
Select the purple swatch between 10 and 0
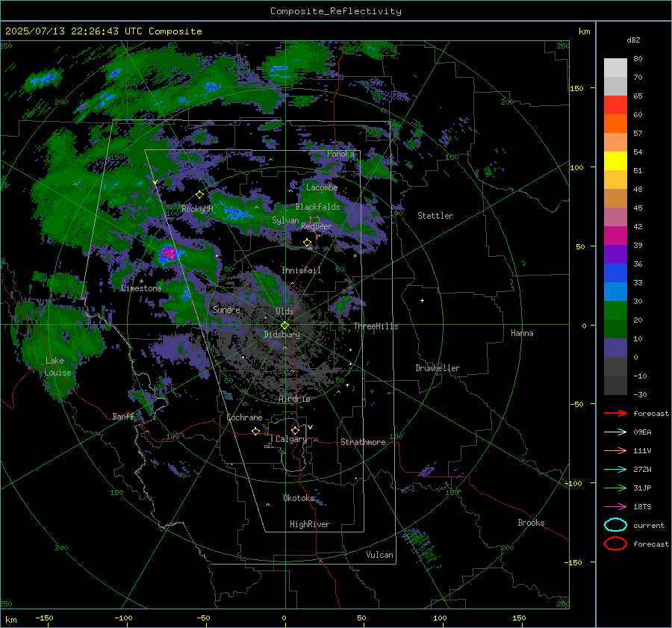615,348
